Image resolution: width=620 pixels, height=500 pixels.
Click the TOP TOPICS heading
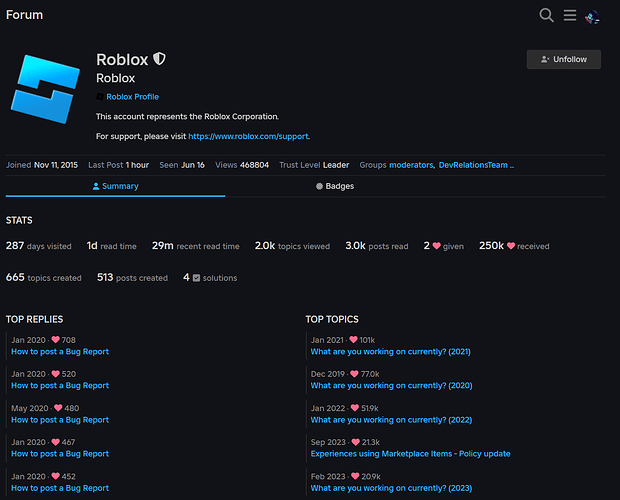click(x=332, y=319)
